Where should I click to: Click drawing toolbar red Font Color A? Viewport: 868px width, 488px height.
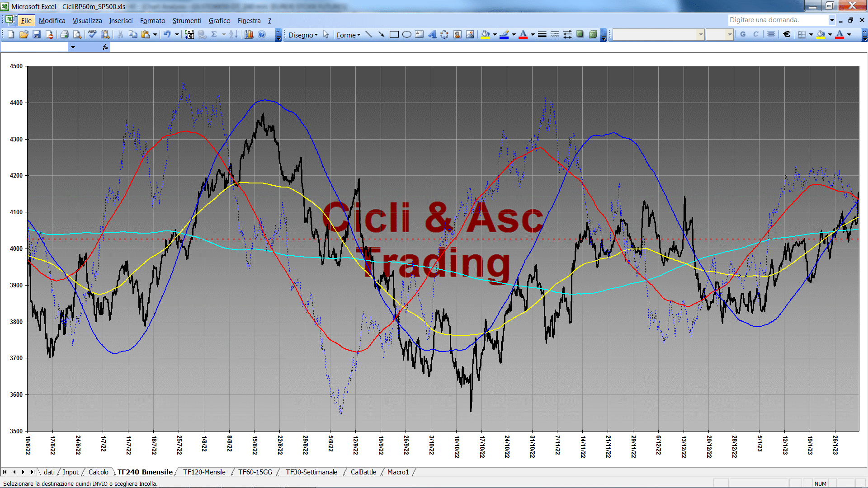click(x=523, y=34)
